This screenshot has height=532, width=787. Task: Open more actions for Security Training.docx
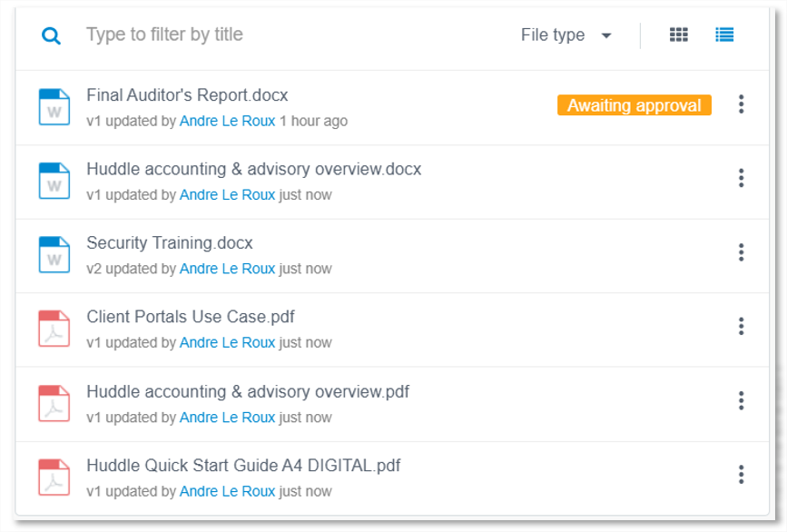click(x=741, y=252)
